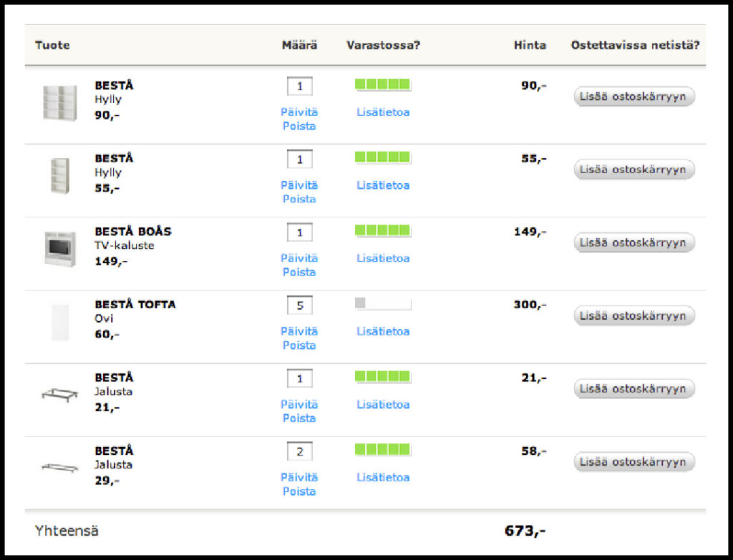Image resolution: width=733 pixels, height=560 pixels.
Task: Add BESTÅ Hylly 90,- via Lisää ostoskärryyn
Action: (634, 97)
